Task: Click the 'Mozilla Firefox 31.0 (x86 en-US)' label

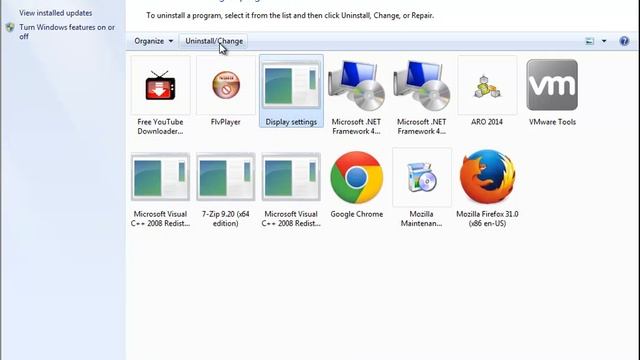Action: click(487, 219)
